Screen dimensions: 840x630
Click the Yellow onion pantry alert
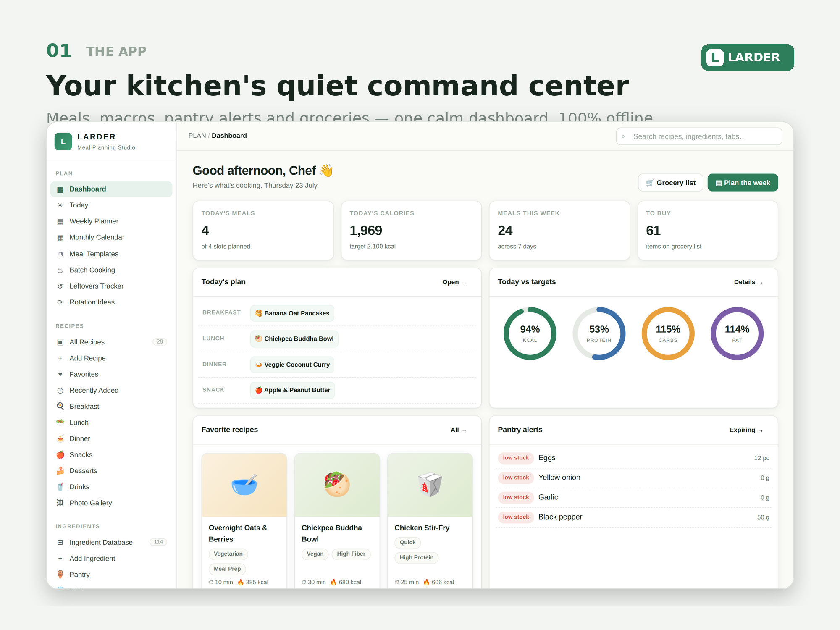point(633,478)
